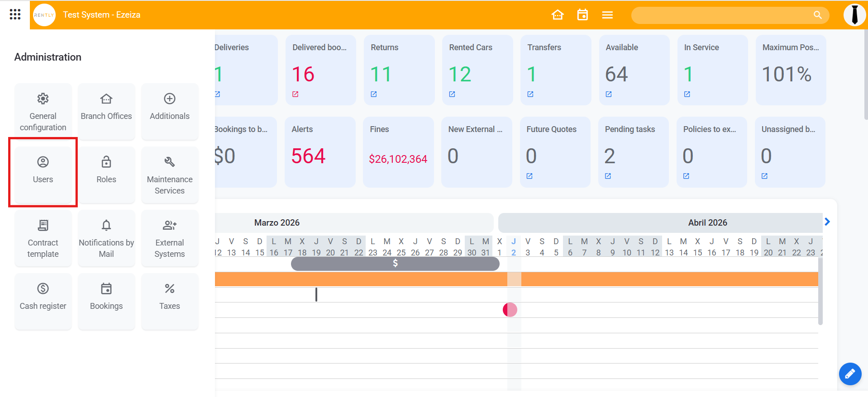
Task: Open the calendar icon in header
Action: coord(582,15)
